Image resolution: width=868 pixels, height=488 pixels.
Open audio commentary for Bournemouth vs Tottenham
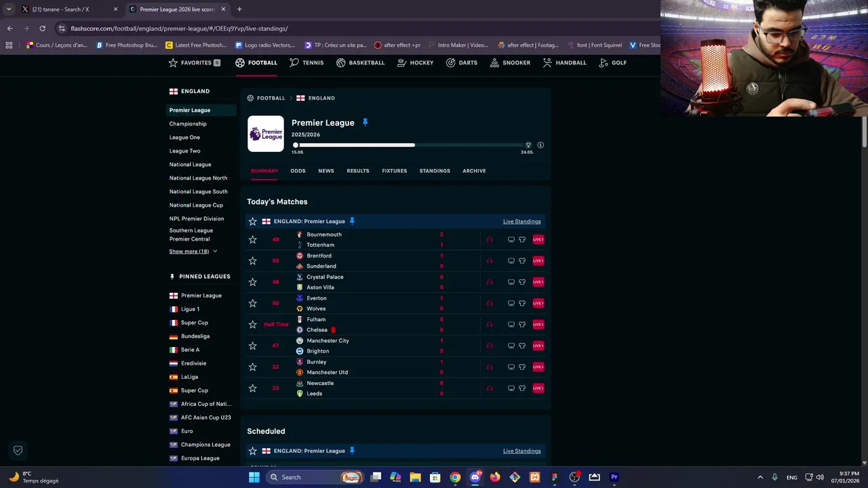coord(490,239)
